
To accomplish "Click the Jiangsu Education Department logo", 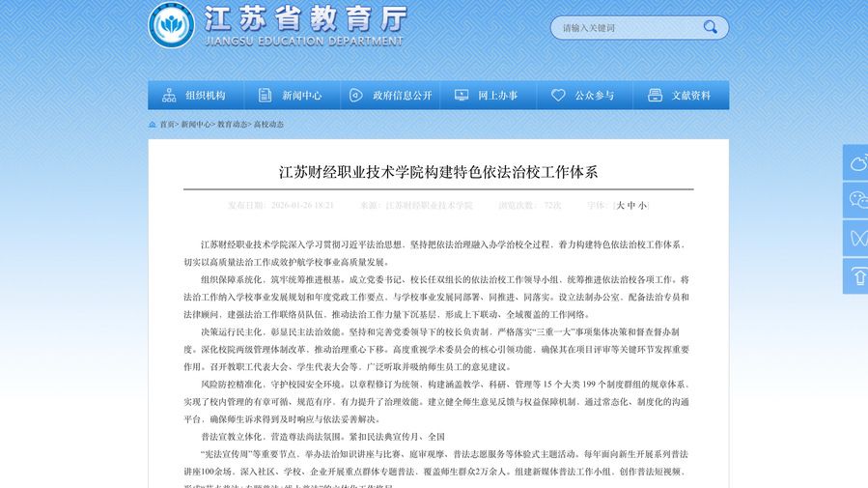I will click(x=171, y=25).
